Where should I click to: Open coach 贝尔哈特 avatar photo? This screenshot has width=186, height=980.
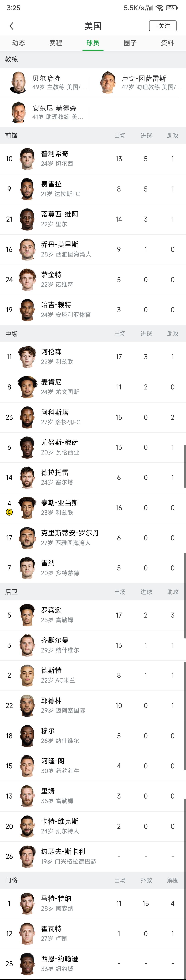18,82
